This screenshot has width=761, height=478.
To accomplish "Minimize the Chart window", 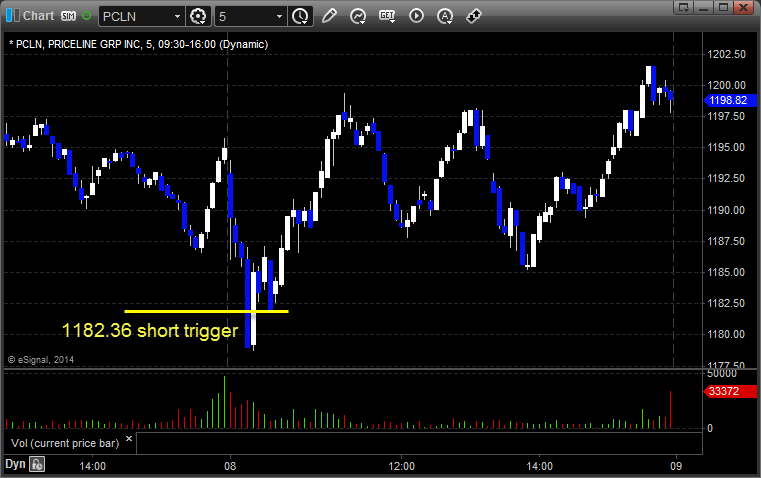I will pos(704,7).
